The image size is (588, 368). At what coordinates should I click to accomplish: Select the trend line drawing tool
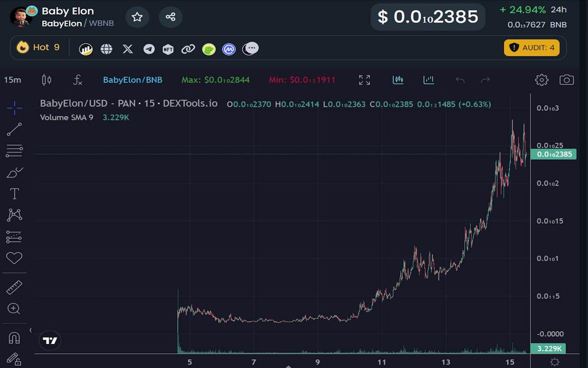[x=14, y=129]
